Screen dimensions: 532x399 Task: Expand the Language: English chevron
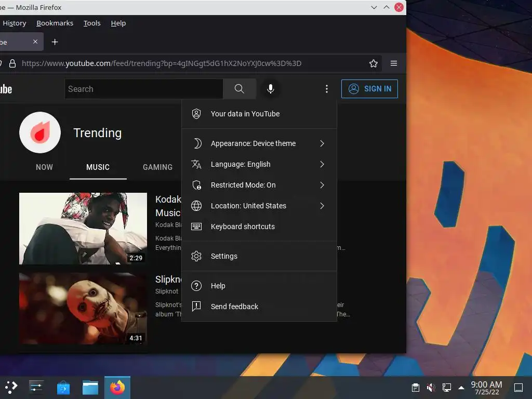(322, 164)
